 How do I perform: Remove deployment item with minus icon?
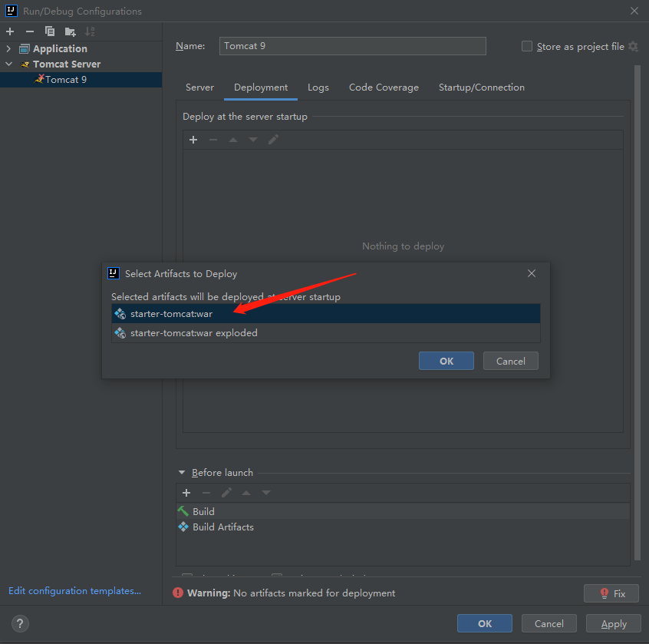pos(213,140)
